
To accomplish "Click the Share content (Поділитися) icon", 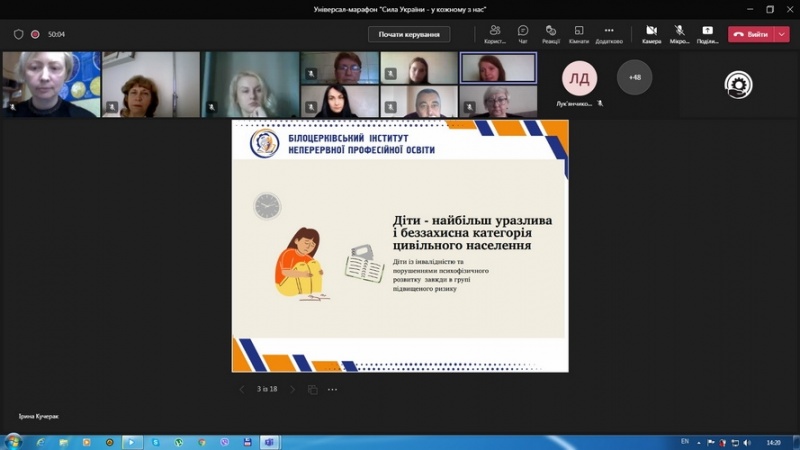I will click(708, 33).
